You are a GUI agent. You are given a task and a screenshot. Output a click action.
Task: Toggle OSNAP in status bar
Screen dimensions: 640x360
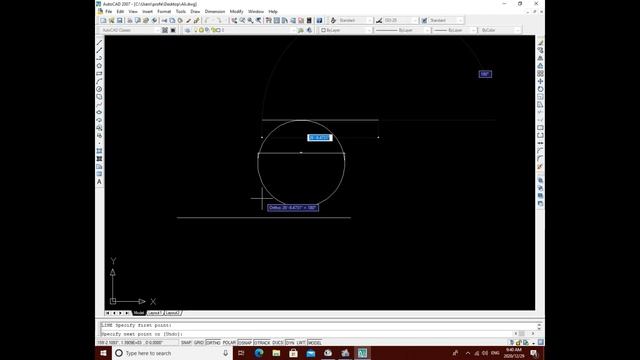tap(245, 343)
